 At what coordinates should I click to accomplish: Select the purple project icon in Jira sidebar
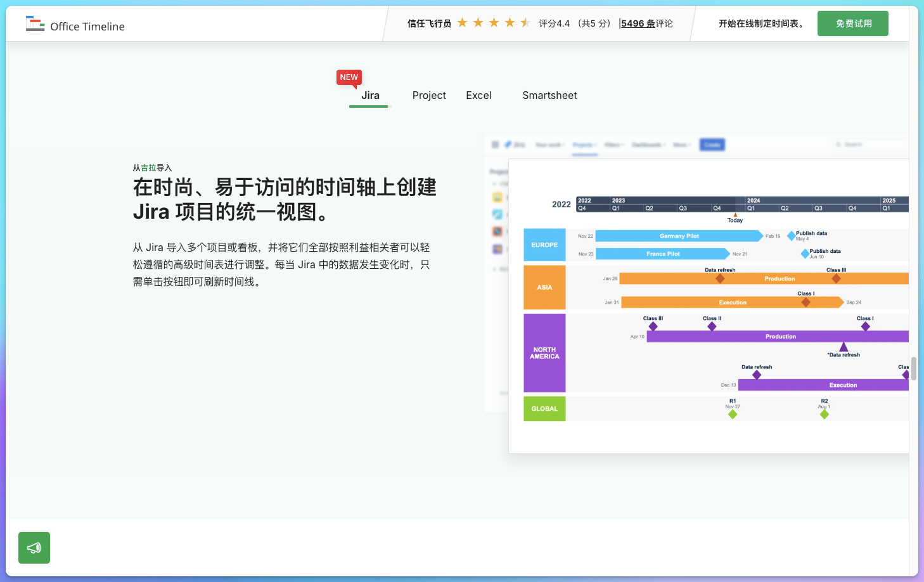497,250
